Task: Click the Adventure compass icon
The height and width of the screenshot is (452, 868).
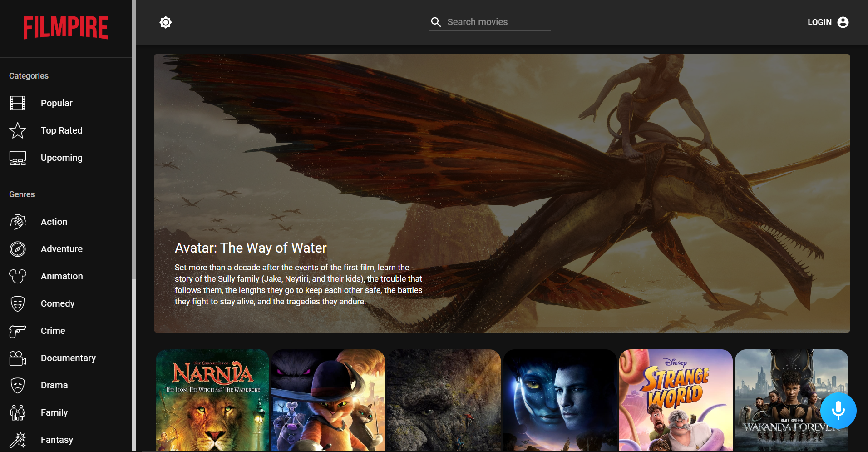Action: tap(18, 249)
